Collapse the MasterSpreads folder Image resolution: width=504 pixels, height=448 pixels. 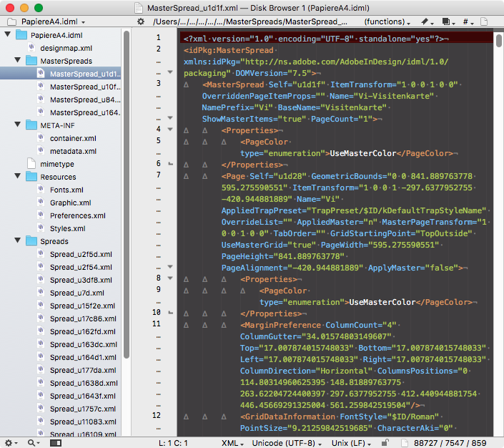tap(19, 61)
